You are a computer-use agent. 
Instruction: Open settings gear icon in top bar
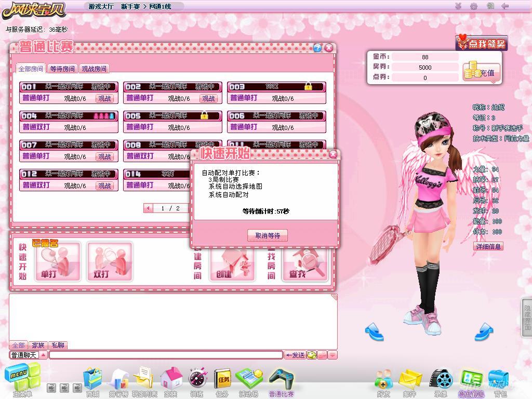474,6
